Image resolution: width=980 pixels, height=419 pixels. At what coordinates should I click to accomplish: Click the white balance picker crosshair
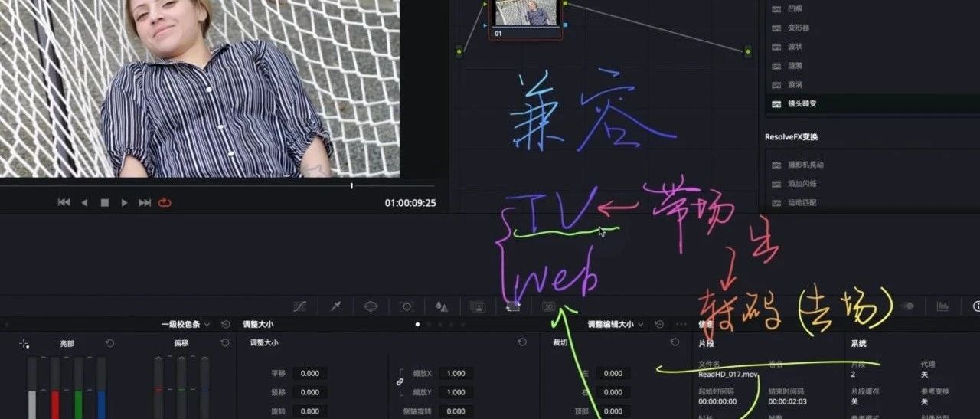coord(24,344)
